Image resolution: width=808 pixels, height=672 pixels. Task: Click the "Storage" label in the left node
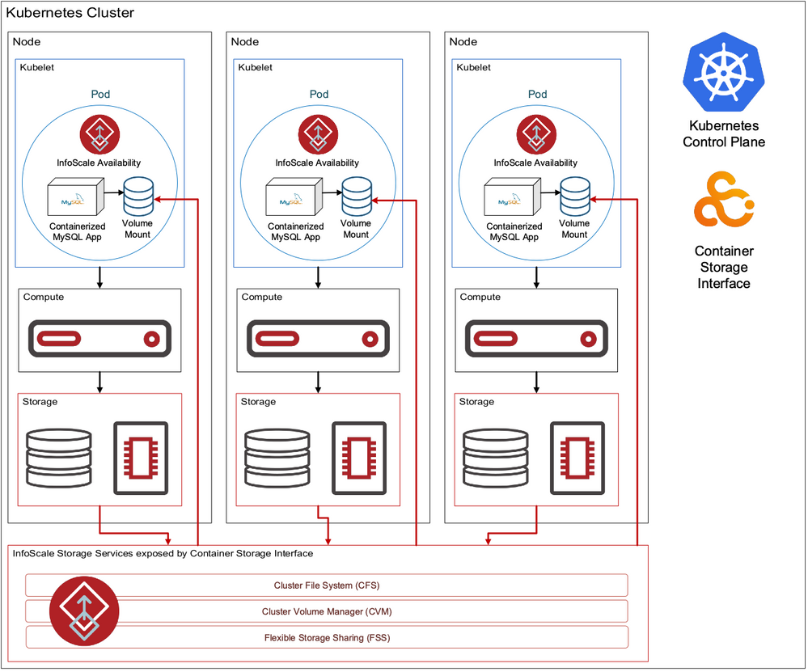[40, 402]
